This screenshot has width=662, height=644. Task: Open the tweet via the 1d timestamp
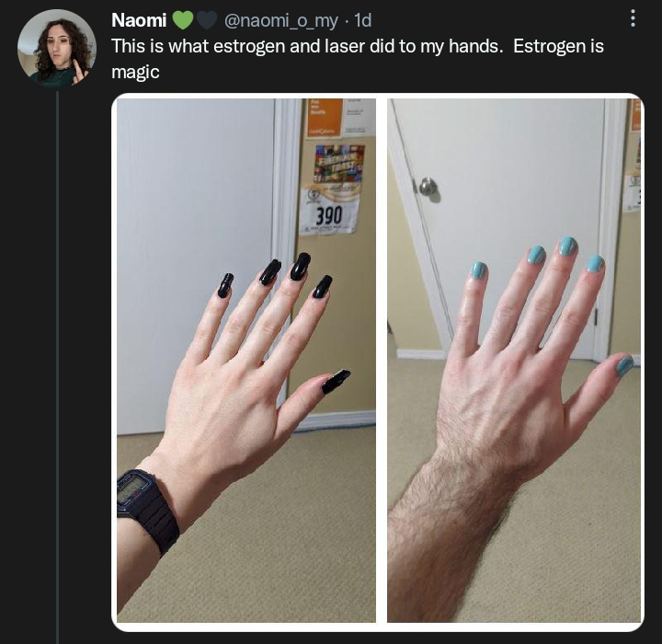tap(362, 20)
